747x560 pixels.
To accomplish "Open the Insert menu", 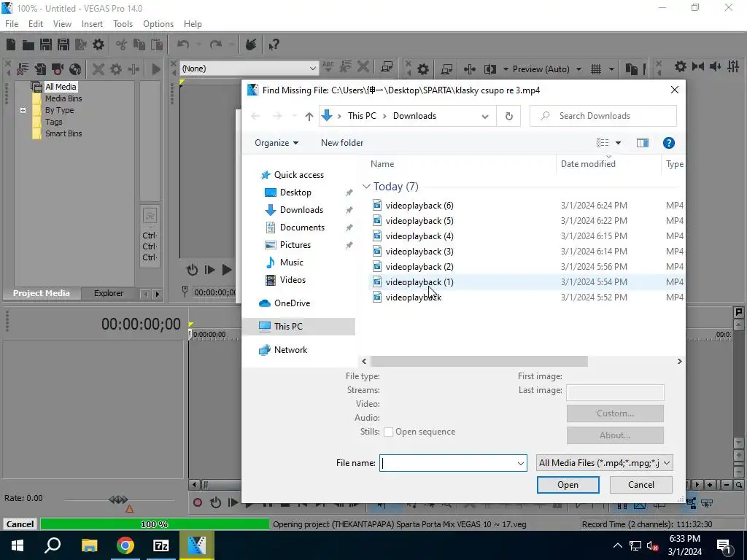I will pos(92,24).
